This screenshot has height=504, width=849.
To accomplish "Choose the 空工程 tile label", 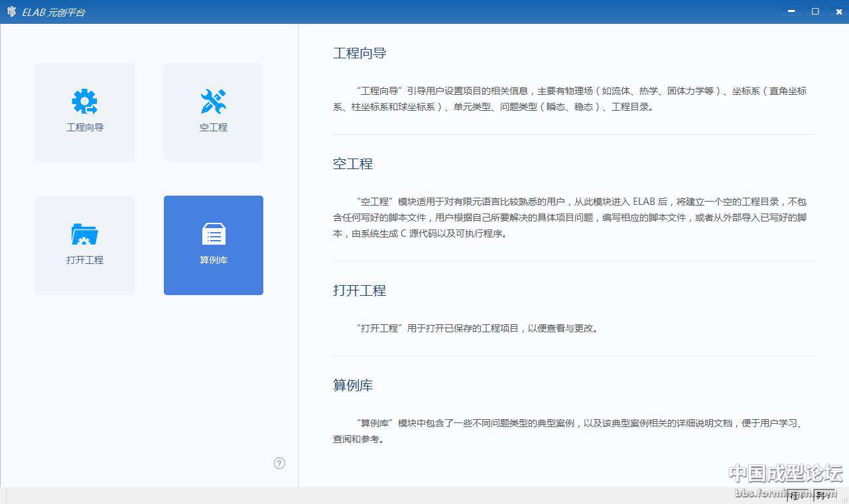I will click(x=214, y=127).
